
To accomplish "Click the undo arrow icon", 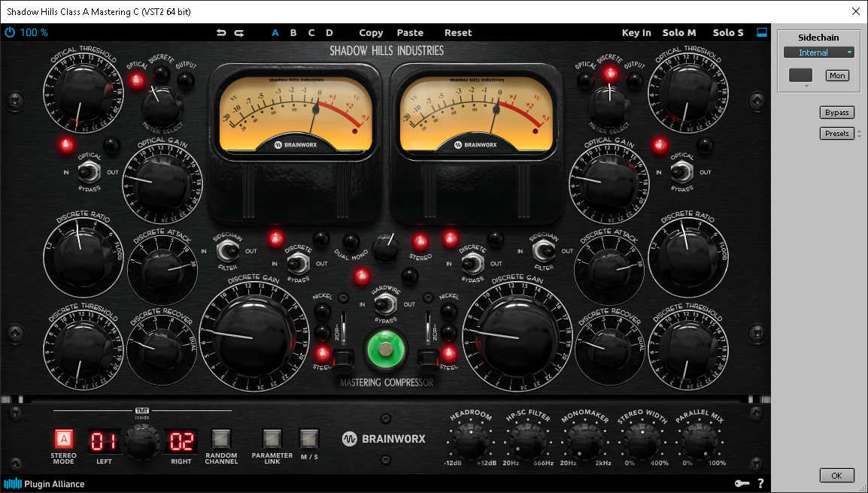I will [220, 32].
